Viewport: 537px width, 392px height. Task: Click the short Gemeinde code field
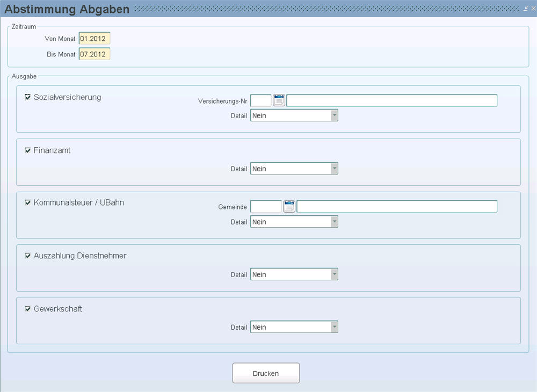266,206
